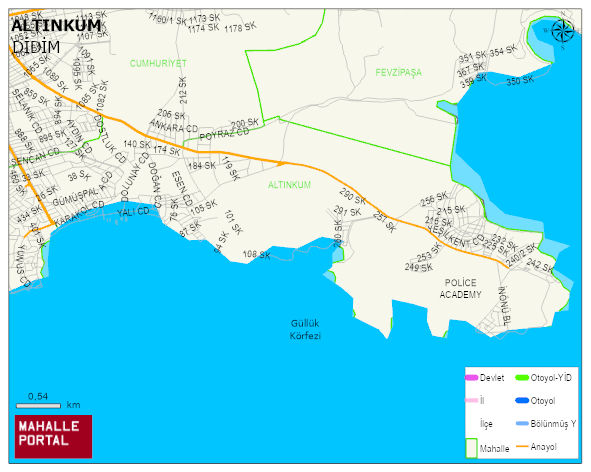The width and height of the screenshot is (591, 472).
Task: Click the DİDİM subtitle text
Action: pyautogui.click(x=36, y=47)
